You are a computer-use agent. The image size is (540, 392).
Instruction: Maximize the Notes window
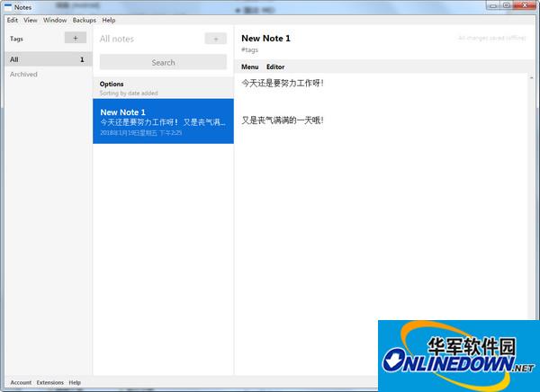point(507,5)
